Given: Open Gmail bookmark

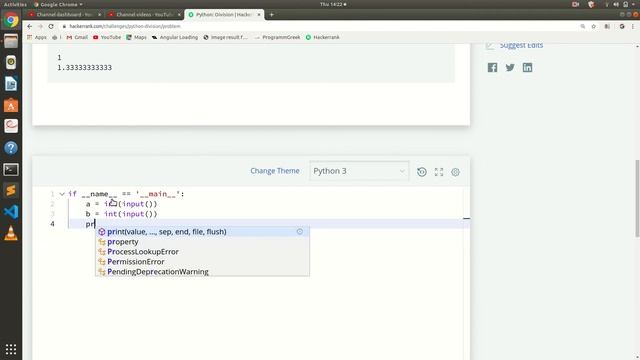Looking at the screenshot, I should click(x=77, y=37).
